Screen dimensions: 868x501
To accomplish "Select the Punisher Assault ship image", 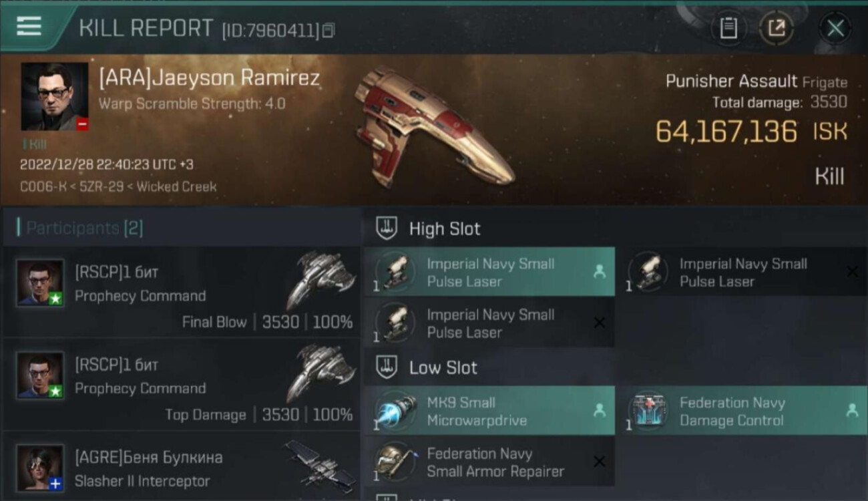I will (434, 126).
